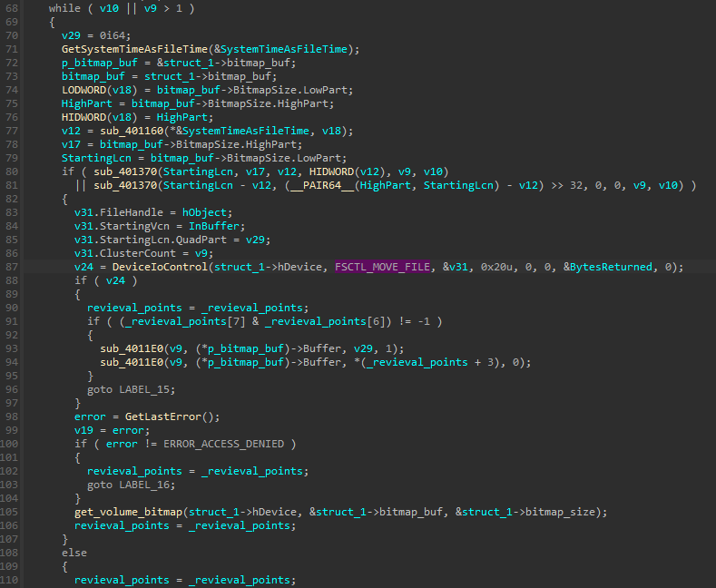The height and width of the screenshot is (588, 716).
Task: Click line number 87 in gutter
Action: tap(12, 266)
